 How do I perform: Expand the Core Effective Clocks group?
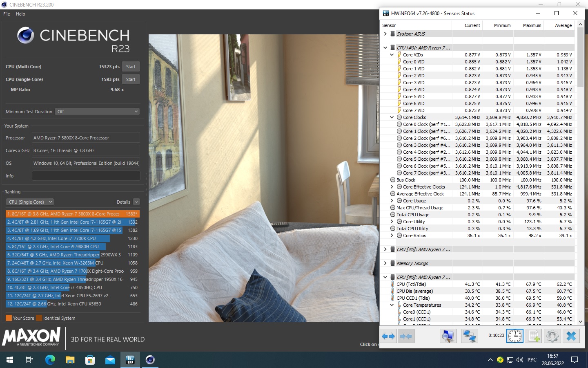pyautogui.click(x=392, y=187)
